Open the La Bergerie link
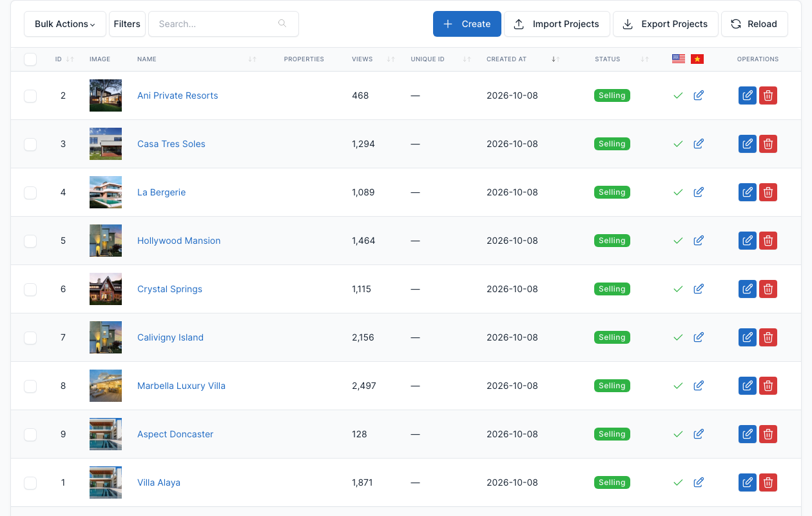The image size is (812, 516). [x=162, y=192]
